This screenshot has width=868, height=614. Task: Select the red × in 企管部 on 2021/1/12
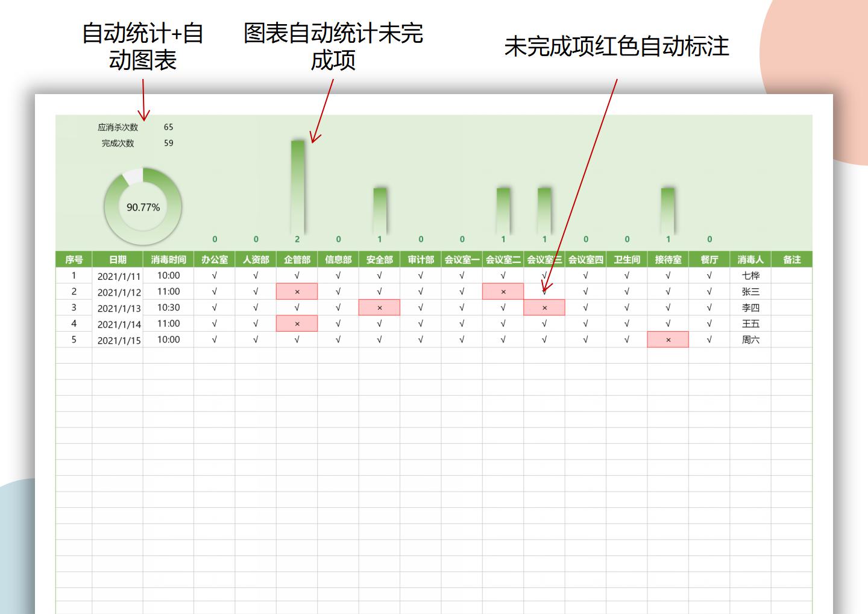point(297,291)
